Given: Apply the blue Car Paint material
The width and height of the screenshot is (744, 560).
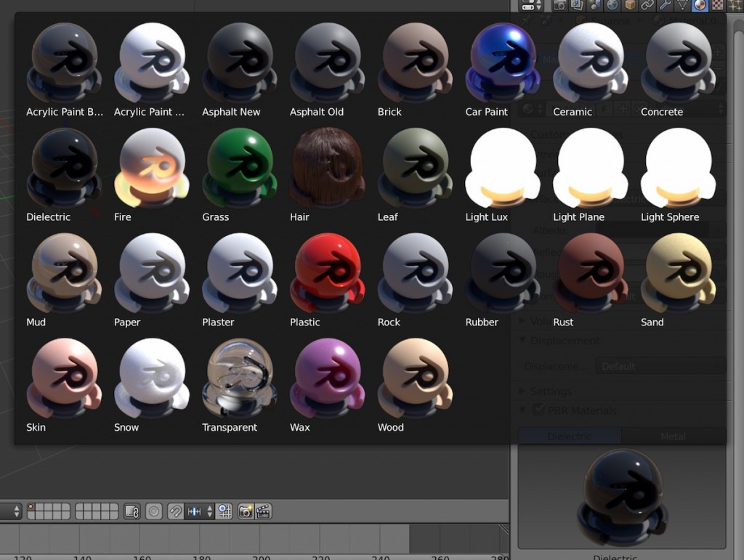Looking at the screenshot, I should click(x=503, y=70).
